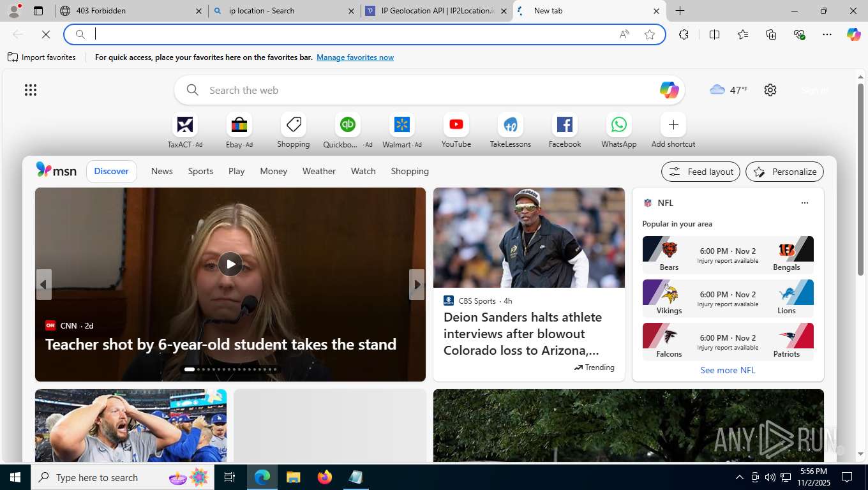Toggle Split screen icon
The height and width of the screenshot is (490, 868).
[714, 34]
